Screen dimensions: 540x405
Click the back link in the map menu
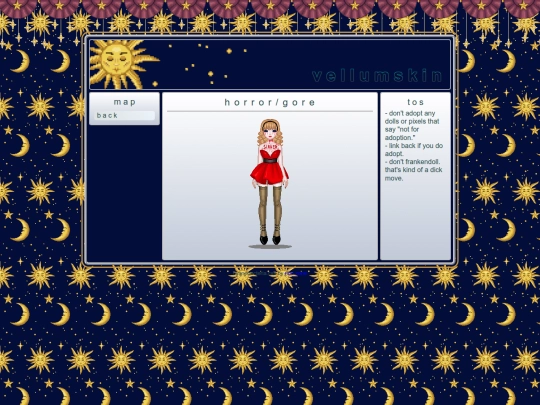point(124,116)
